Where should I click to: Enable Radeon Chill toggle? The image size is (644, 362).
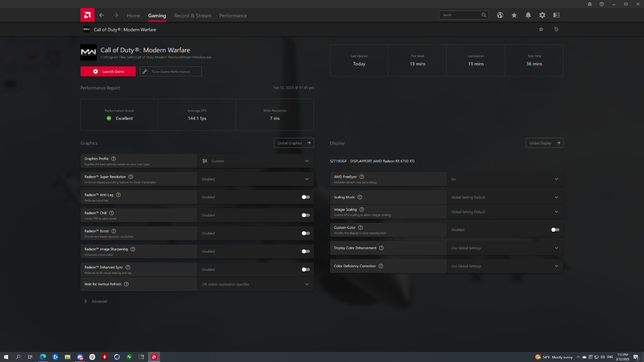(306, 215)
